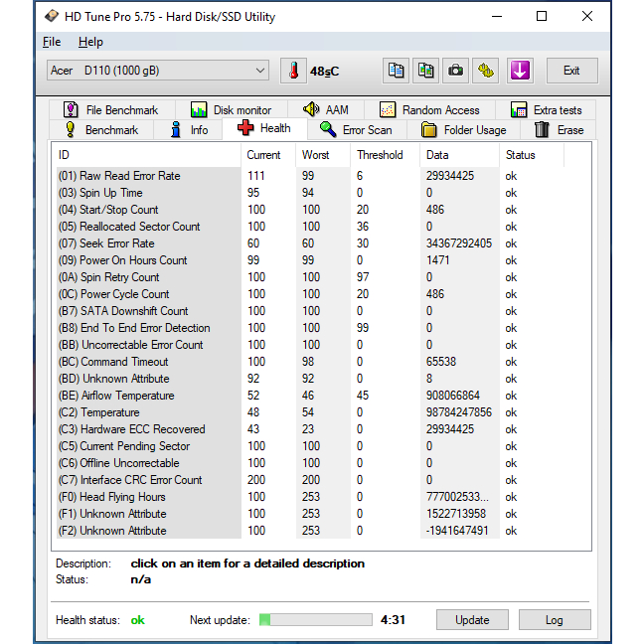Screen dimensions: 644x644
Task: Switch to the Error Scan tab
Action: pyautogui.click(x=356, y=130)
